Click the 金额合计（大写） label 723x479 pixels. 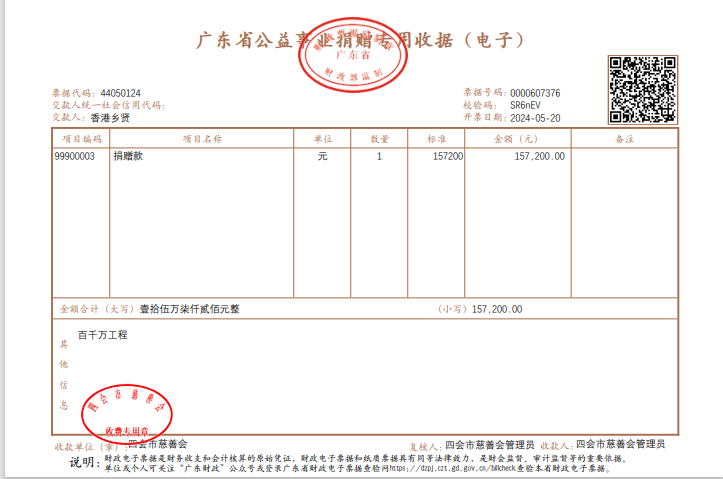tap(96, 309)
